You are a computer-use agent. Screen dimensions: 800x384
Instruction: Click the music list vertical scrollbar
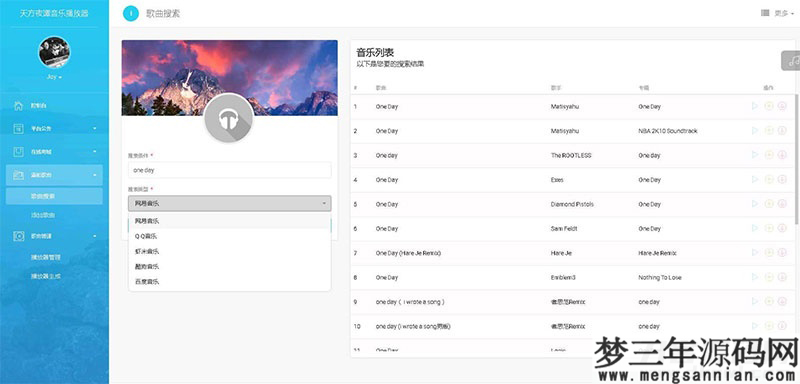(x=797, y=159)
